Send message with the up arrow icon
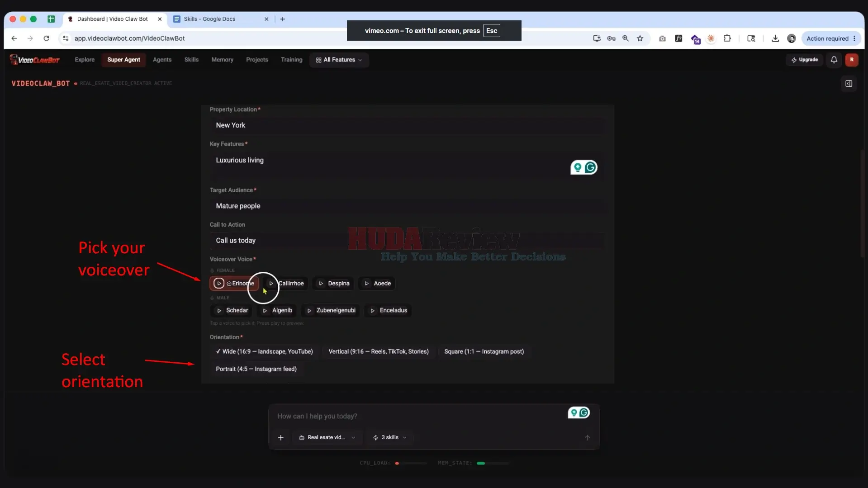Screen dimensions: 868x488 pos(587,437)
